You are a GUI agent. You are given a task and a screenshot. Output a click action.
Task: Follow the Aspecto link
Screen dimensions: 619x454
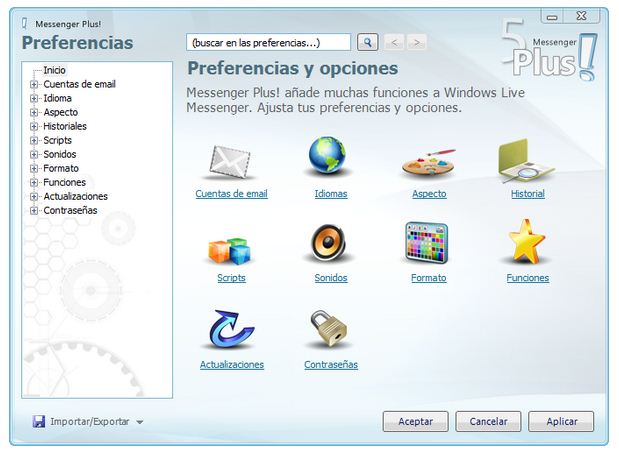[x=429, y=194]
